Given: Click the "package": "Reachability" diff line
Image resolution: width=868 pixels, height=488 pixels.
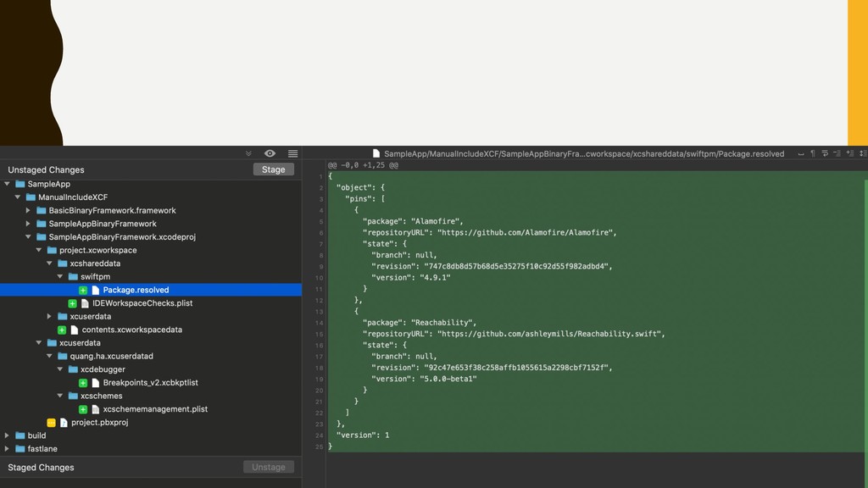Looking at the screenshot, I should click(x=419, y=323).
